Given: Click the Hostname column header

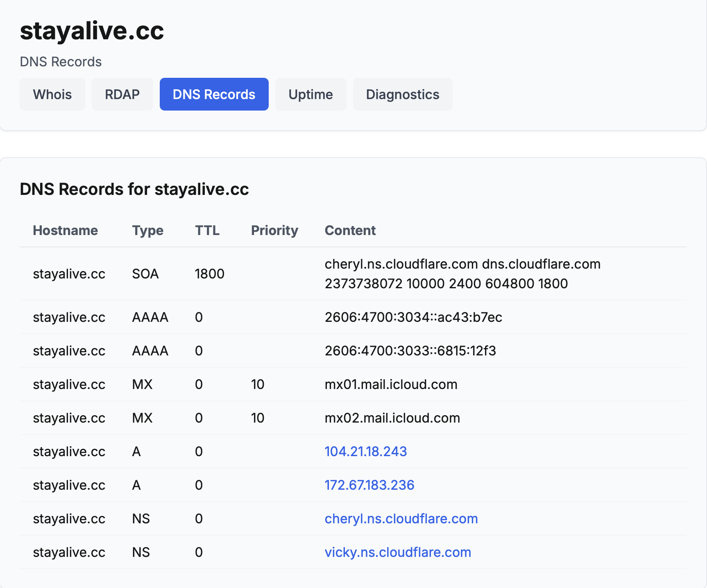Looking at the screenshot, I should click(x=65, y=230).
